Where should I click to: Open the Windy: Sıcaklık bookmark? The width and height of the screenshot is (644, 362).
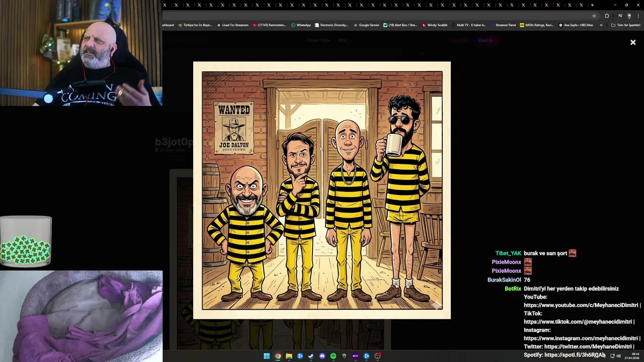pos(435,25)
